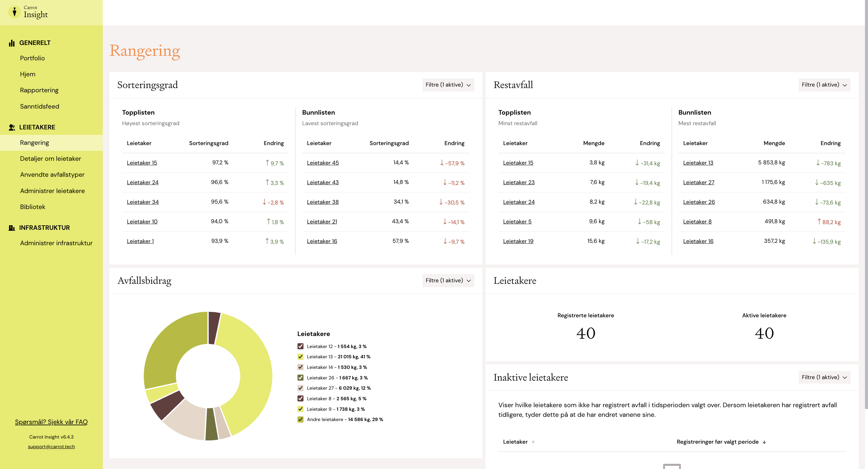Open Detaljer om leietaker page

[51, 158]
